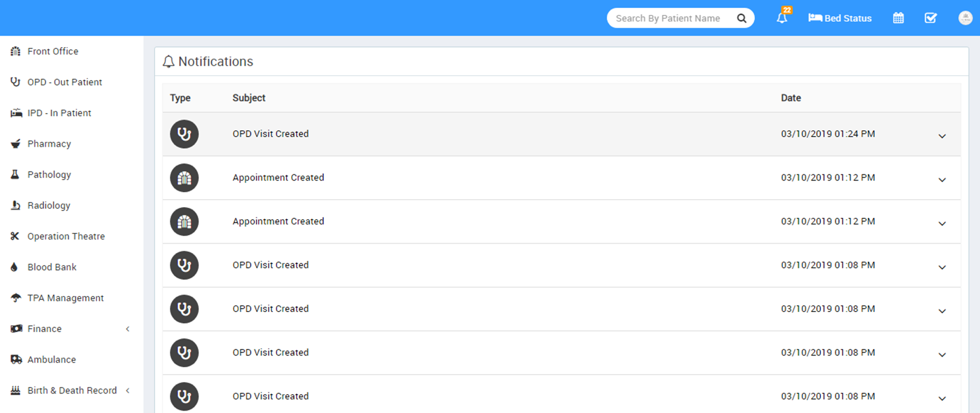Screen dimensions: 980x413
Task: Click the Pathology flask icon
Action: [x=16, y=174]
